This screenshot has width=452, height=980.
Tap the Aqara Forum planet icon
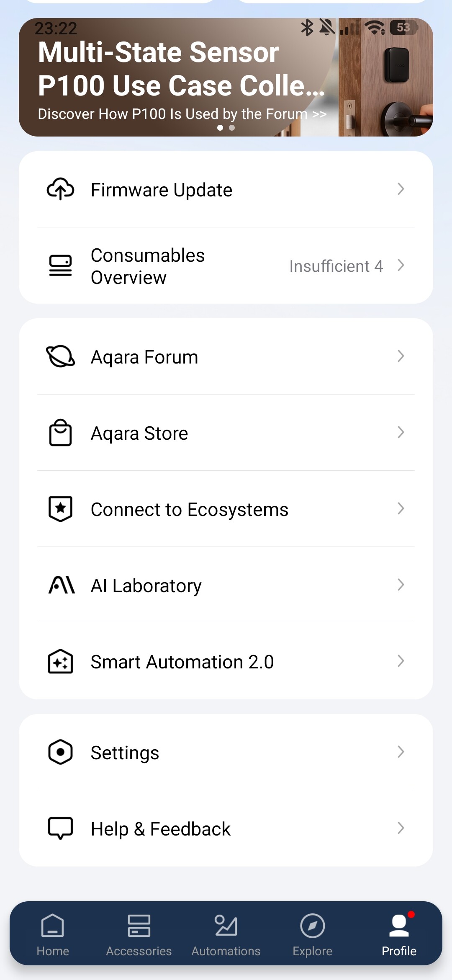pyautogui.click(x=60, y=356)
